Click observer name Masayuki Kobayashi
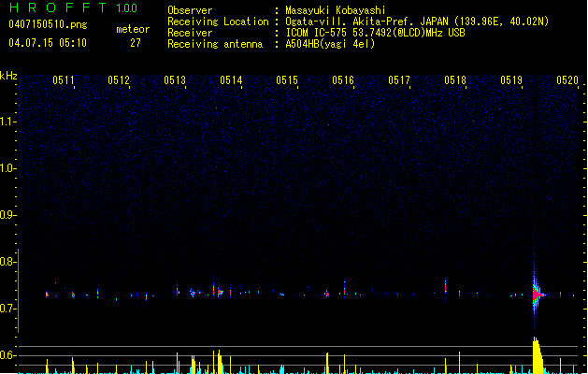588x374 pixels. tap(336, 10)
